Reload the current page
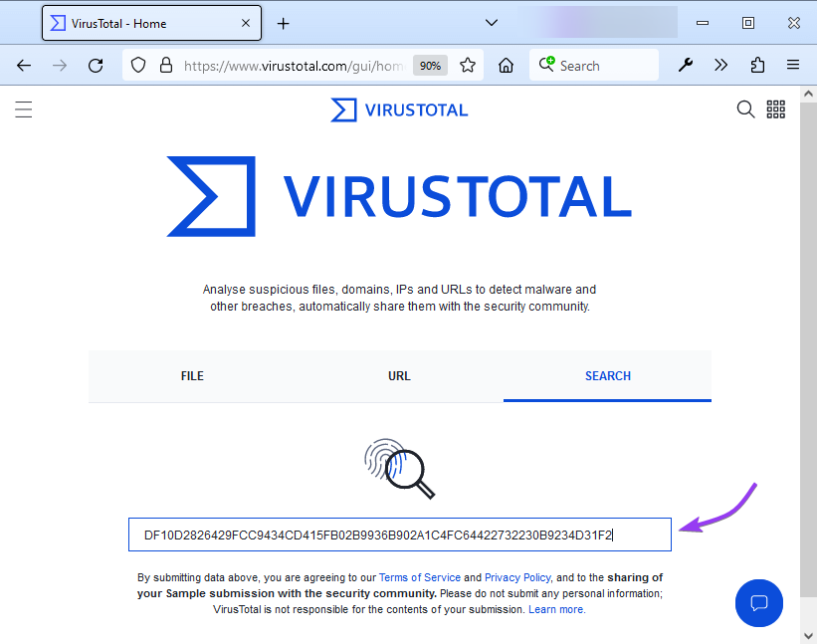Screen dimensions: 817x644 point(96,66)
